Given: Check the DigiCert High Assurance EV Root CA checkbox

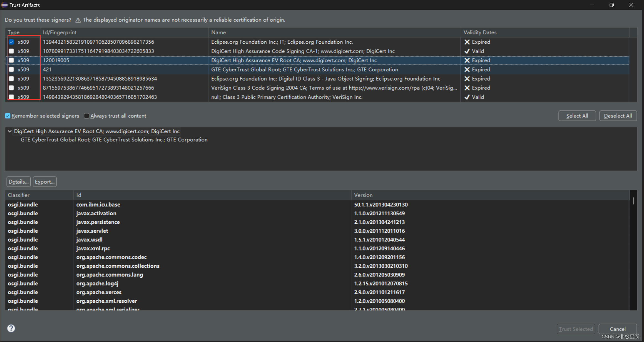Looking at the screenshot, I should coord(11,60).
